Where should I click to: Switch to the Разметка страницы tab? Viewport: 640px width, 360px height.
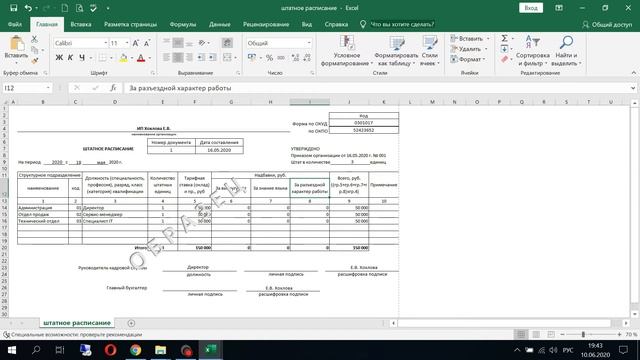(x=130, y=24)
